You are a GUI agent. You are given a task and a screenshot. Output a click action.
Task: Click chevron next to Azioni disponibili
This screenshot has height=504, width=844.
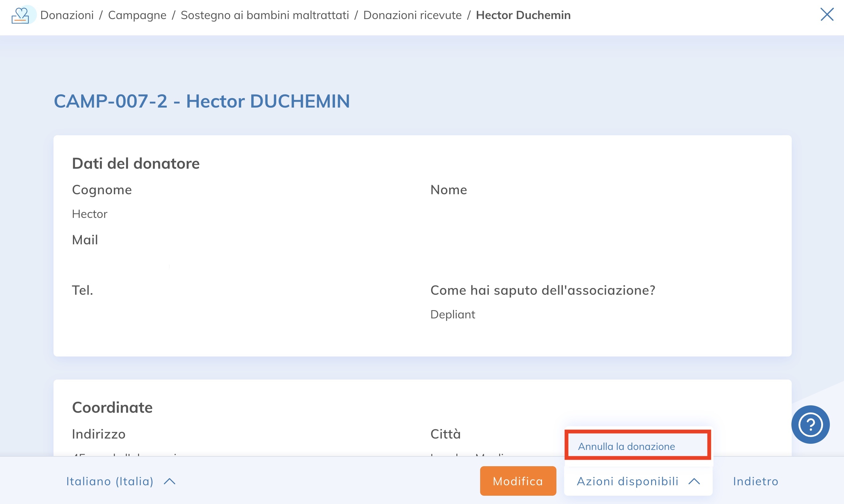694,481
